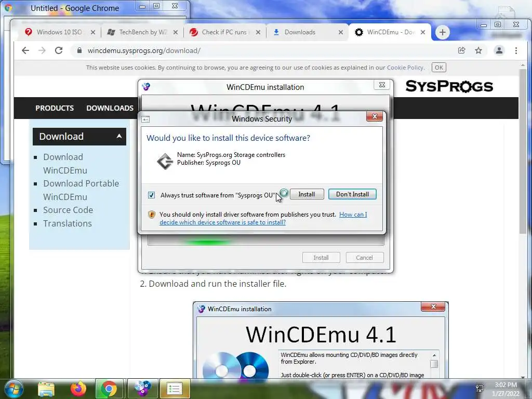Click the forward navigation arrow
Image resolution: width=532 pixels, height=399 pixels.
tap(42, 50)
